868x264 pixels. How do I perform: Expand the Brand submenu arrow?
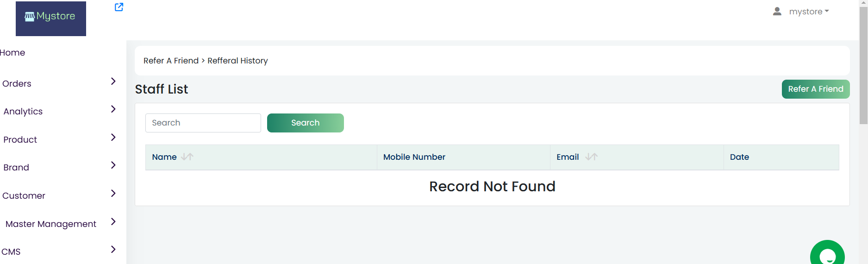(113, 165)
